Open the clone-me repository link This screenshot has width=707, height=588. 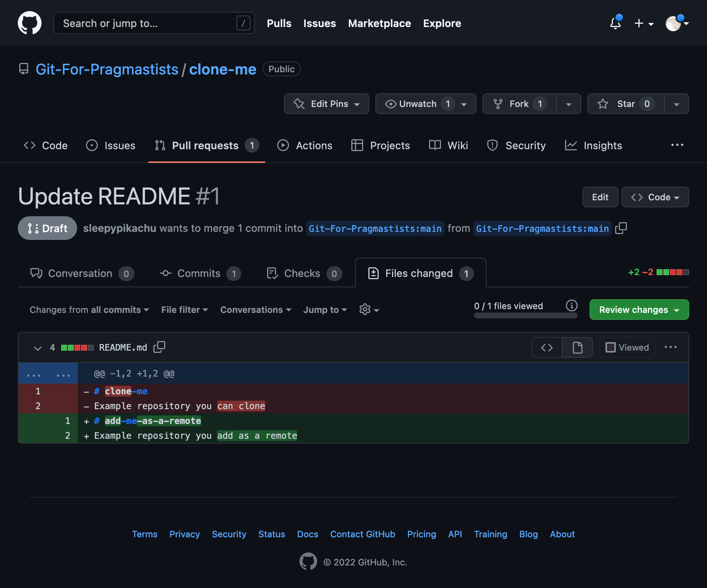tap(223, 69)
